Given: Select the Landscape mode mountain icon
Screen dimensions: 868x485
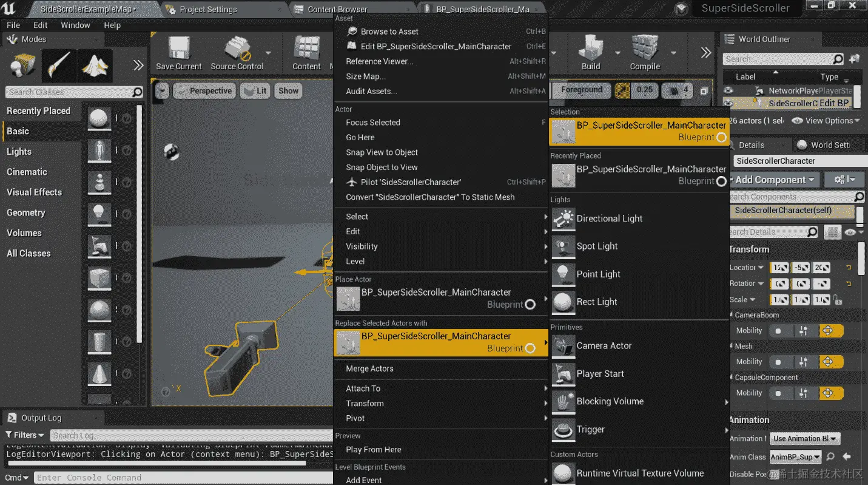Looking at the screenshot, I should [95, 66].
